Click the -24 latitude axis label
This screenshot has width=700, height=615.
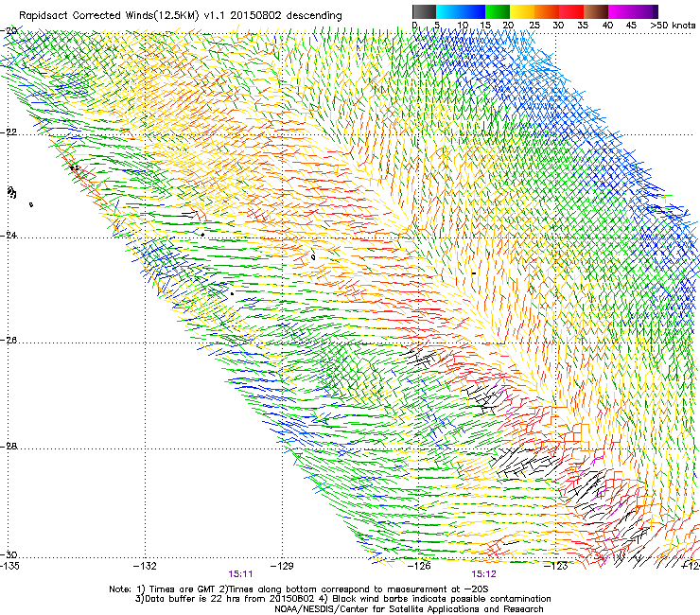click(9, 235)
